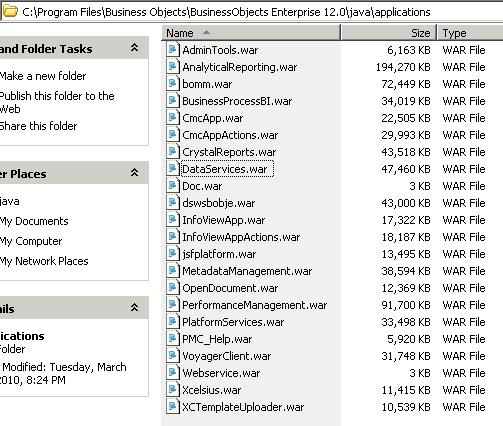
Task: Click the 194,270 KB size value
Action: point(403,67)
